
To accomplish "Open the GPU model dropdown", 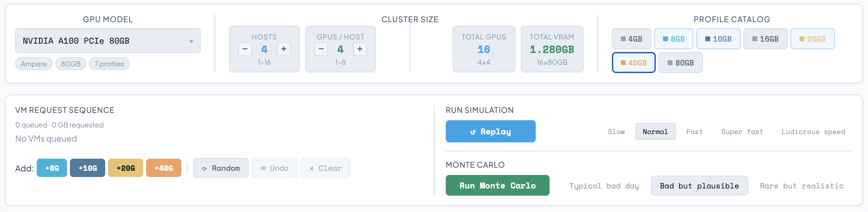I will coord(108,41).
